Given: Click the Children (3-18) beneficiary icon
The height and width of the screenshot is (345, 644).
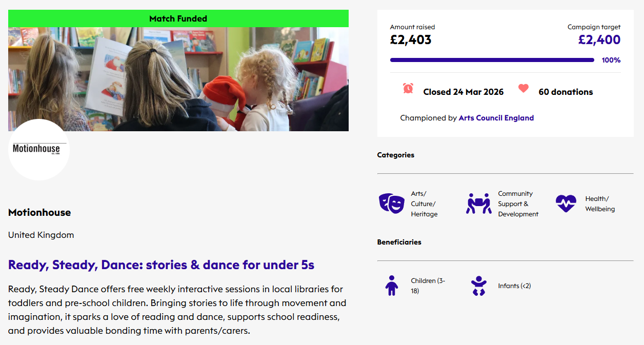Looking at the screenshot, I should pos(391,286).
